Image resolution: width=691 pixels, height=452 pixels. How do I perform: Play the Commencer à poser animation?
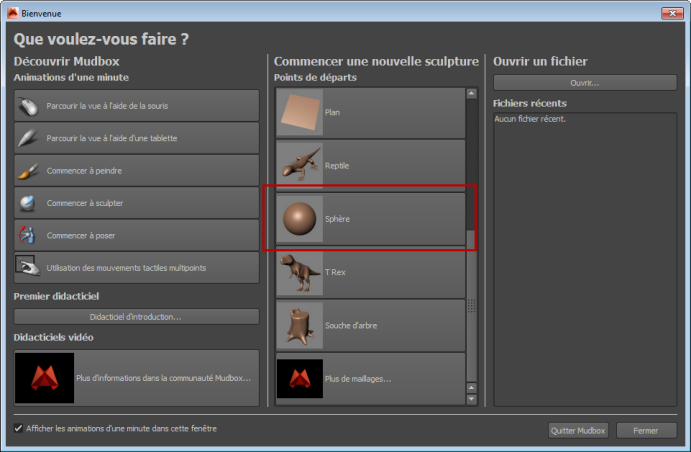pyautogui.click(x=137, y=235)
